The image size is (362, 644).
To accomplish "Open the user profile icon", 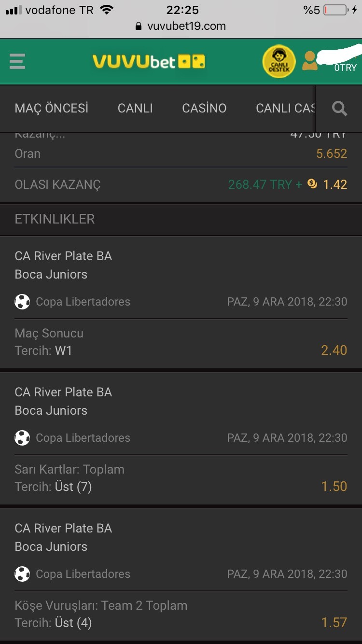I will (310, 61).
